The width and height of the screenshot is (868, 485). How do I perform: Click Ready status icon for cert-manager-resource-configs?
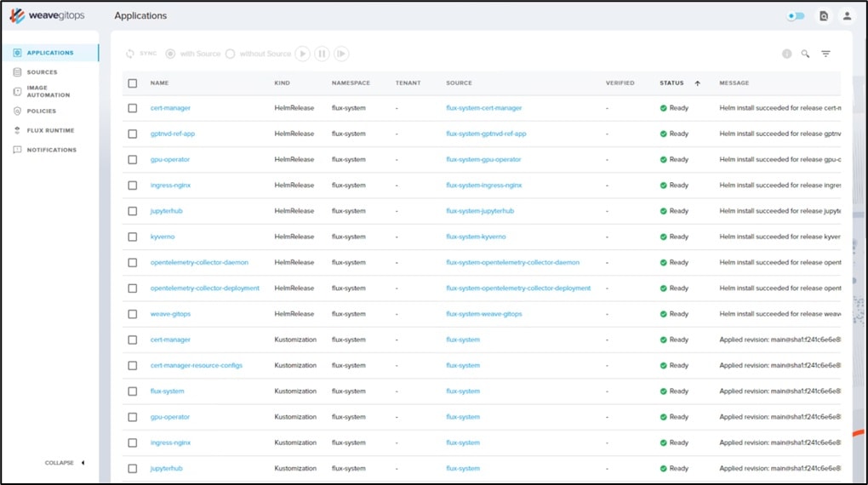pyautogui.click(x=663, y=365)
